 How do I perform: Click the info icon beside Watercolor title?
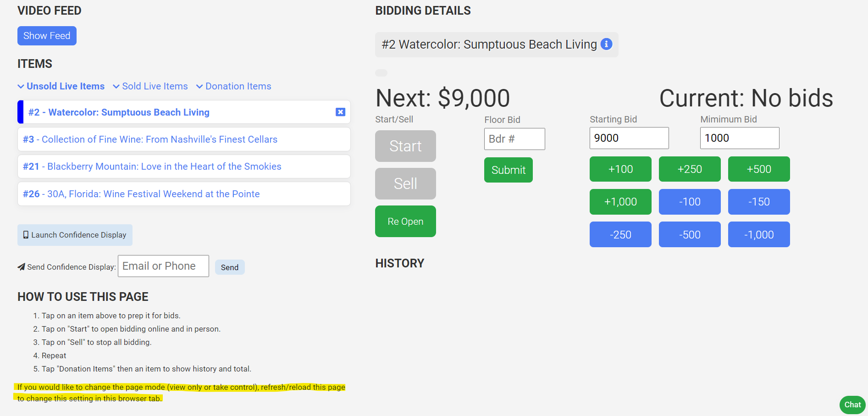click(x=606, y=44)
